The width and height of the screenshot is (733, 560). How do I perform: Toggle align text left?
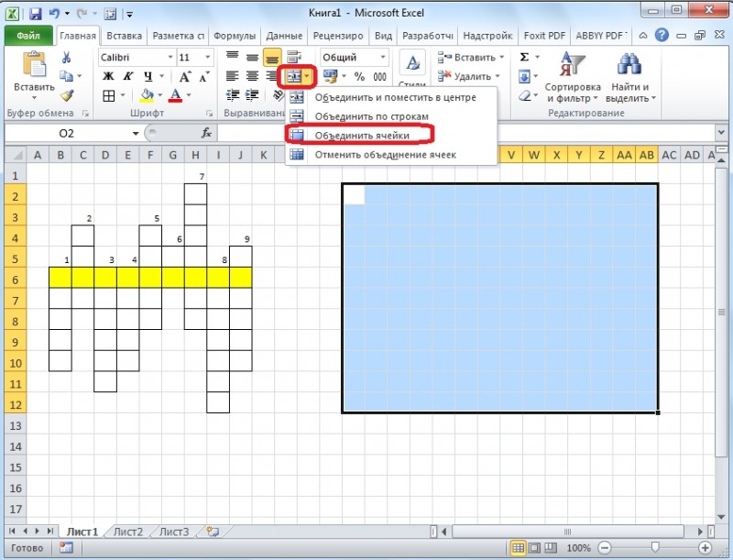coord(233,76)
